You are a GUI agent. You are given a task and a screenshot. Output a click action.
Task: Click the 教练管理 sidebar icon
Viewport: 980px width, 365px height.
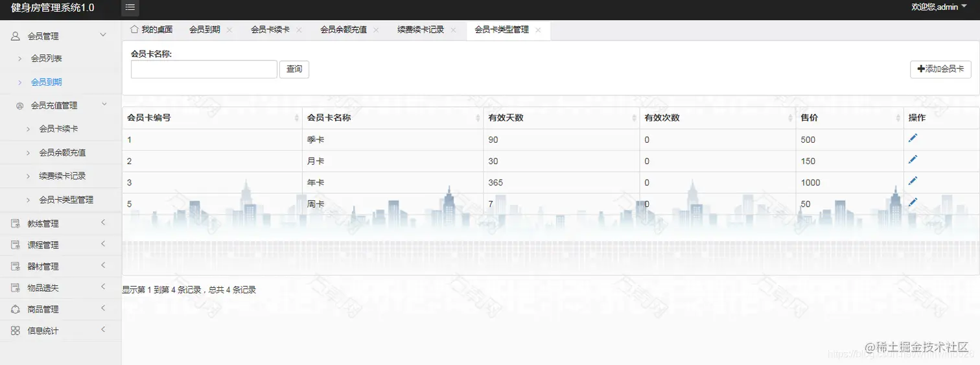click(x=16, y=224)
